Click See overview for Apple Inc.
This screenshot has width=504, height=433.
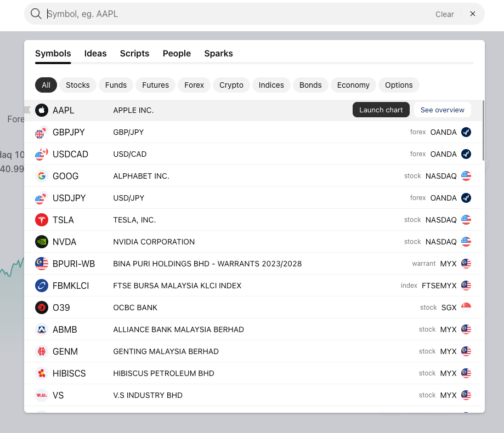442,110
